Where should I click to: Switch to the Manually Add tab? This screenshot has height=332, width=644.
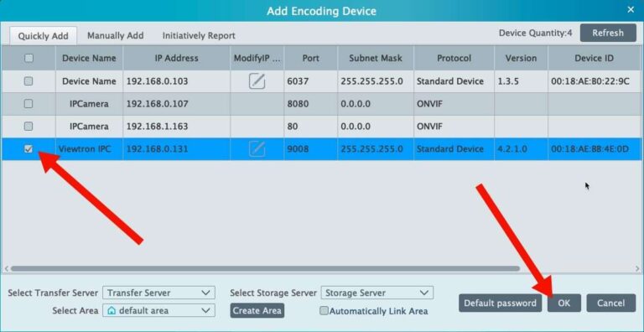click(116, 36)
